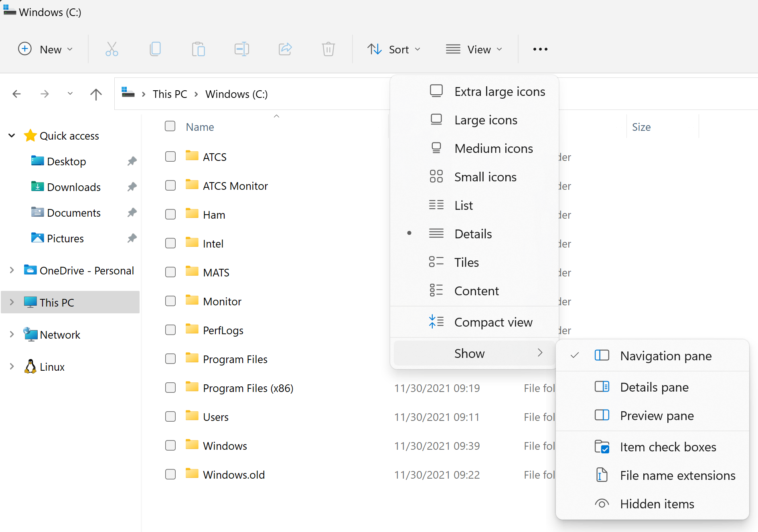Select Content view option

click(x=474, y=291)
